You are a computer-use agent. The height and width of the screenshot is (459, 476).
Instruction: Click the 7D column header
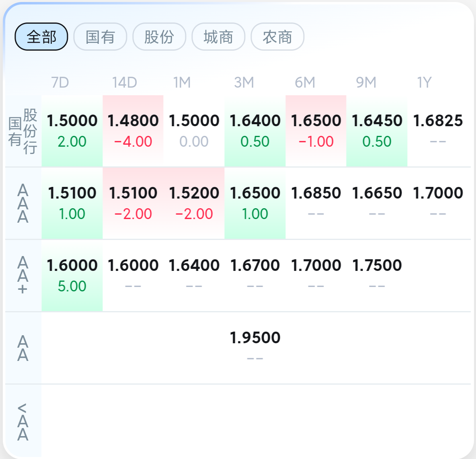pos(60,82)
